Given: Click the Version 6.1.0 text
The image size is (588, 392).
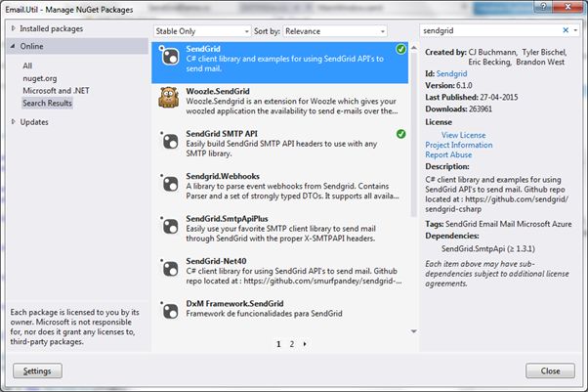Looking at the screenshot, I should point(448,85).
